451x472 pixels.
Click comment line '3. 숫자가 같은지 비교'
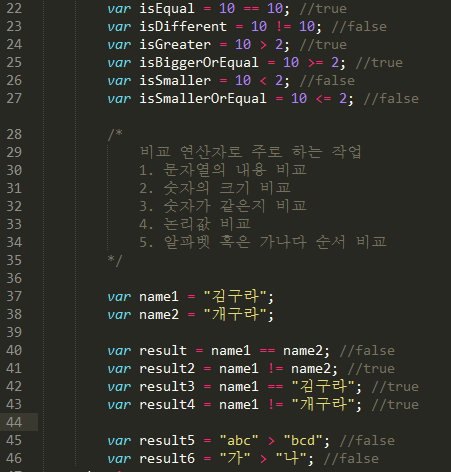(x=223, y=206)
